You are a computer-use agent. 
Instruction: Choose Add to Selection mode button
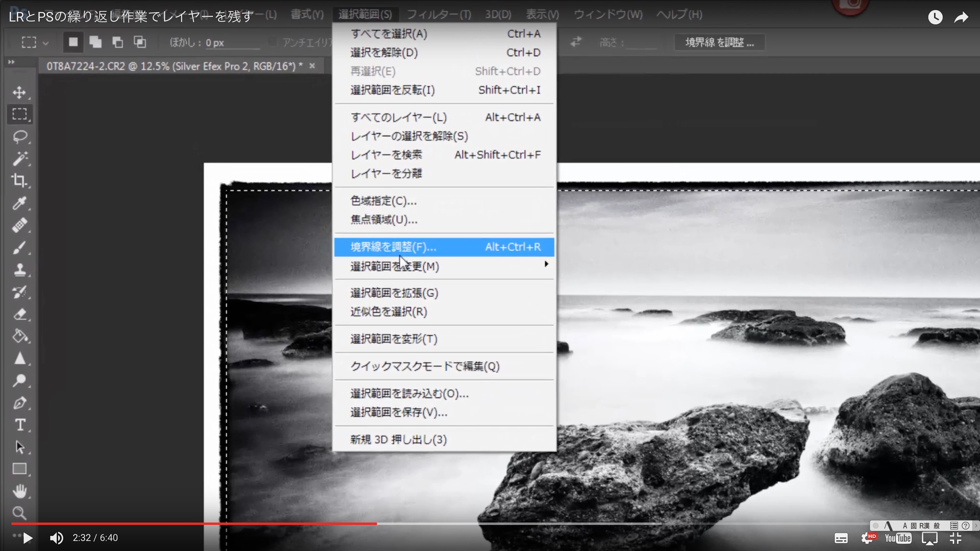(x=95, y=42)
